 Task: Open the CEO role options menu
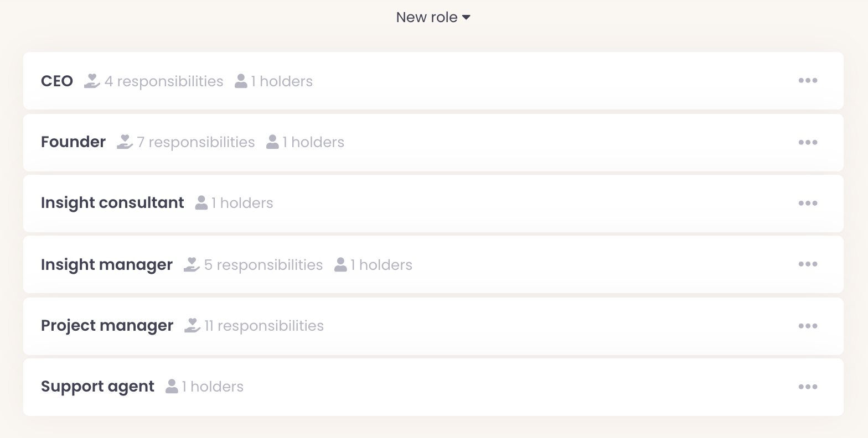click(x=808, y=81)
